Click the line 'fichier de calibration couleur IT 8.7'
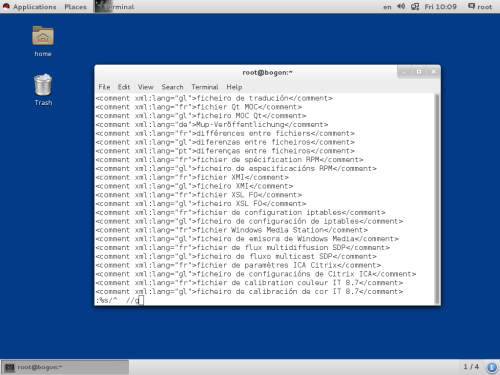 coord(249,283)
